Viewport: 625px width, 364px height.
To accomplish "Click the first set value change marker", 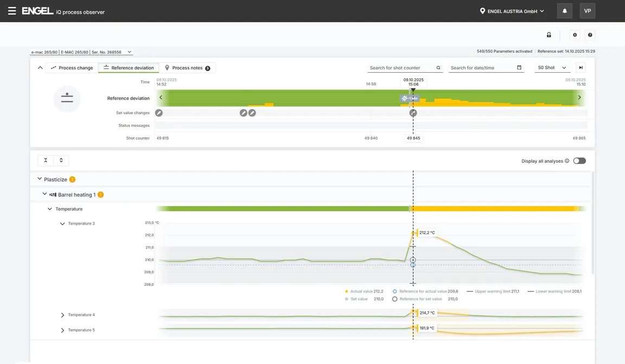I will (x=158, y=113).
